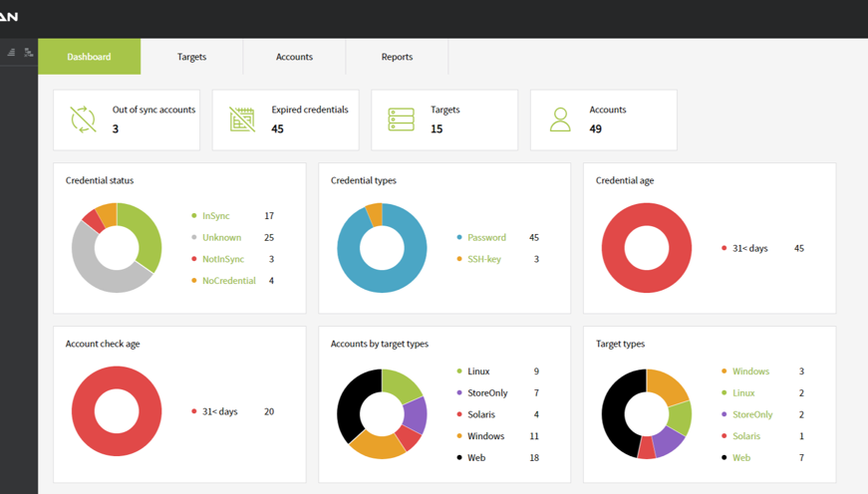Image resolution: width=868 pixels, height=494 pixels.
Task: Click the Target types panel title
Action: point(621,344)
